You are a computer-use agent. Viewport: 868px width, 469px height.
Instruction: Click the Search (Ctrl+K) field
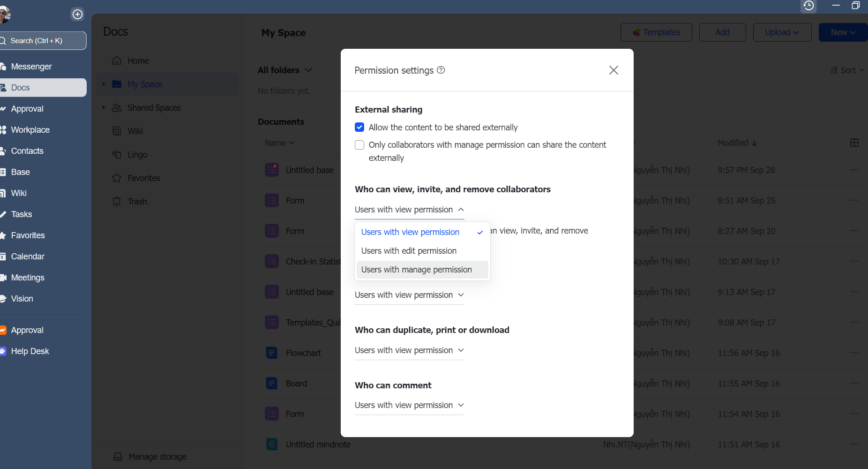tap(42, 41)
